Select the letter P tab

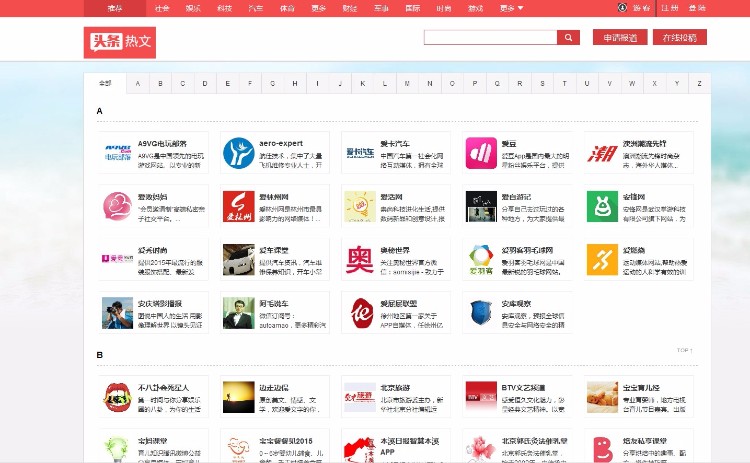475,83
